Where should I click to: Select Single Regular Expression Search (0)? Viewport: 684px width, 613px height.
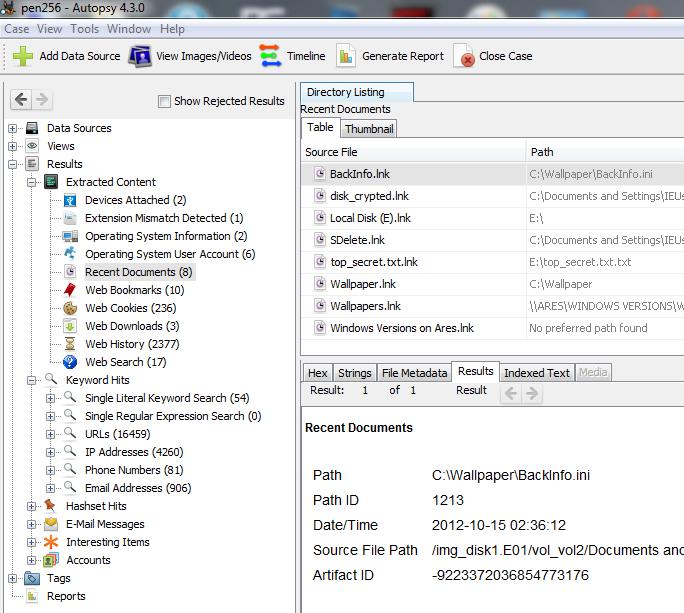173,416
